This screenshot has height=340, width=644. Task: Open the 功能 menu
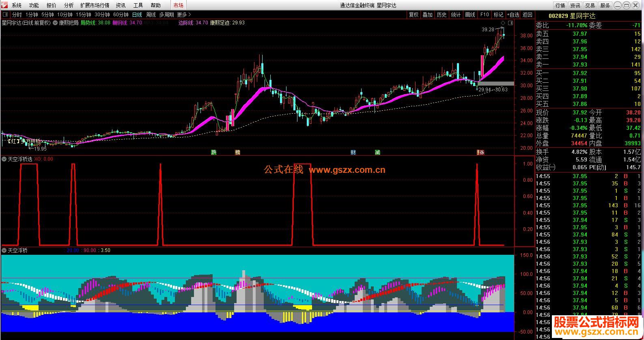(34, 5)
